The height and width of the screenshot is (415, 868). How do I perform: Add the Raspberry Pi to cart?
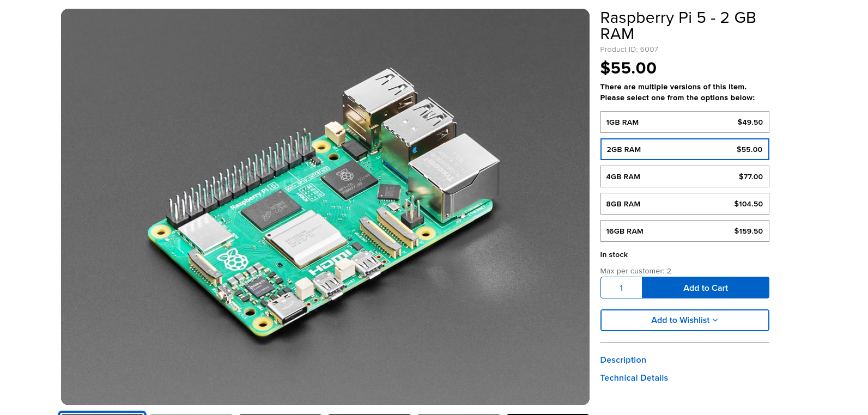click(x=706, y=288)
